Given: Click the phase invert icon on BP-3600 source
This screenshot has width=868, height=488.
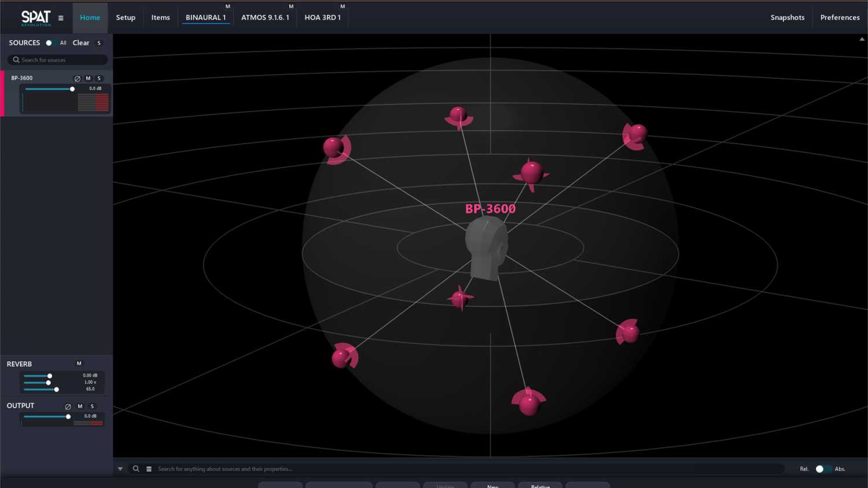Looking at the screenshot, I should [78, 77].
